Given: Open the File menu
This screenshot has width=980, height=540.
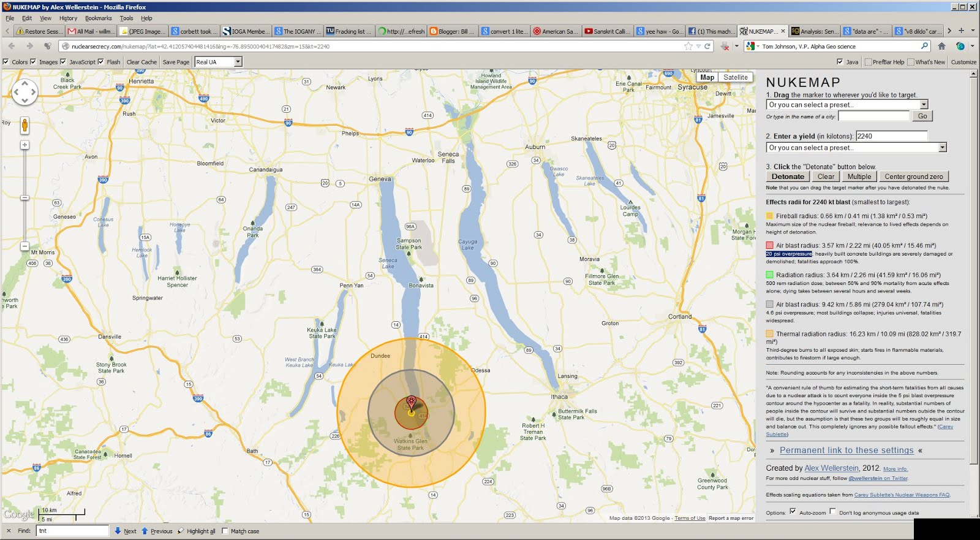Looking at the screenshot, I should point(10,18).
